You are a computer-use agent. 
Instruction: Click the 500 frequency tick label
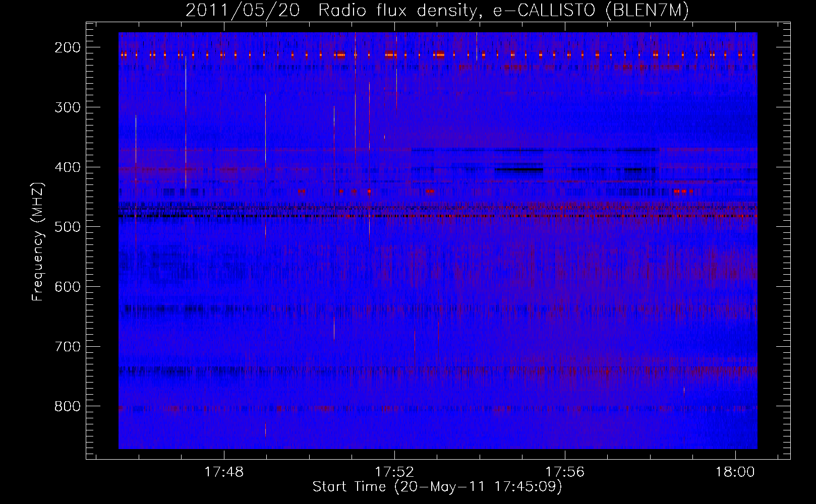(x=67, y=227)
